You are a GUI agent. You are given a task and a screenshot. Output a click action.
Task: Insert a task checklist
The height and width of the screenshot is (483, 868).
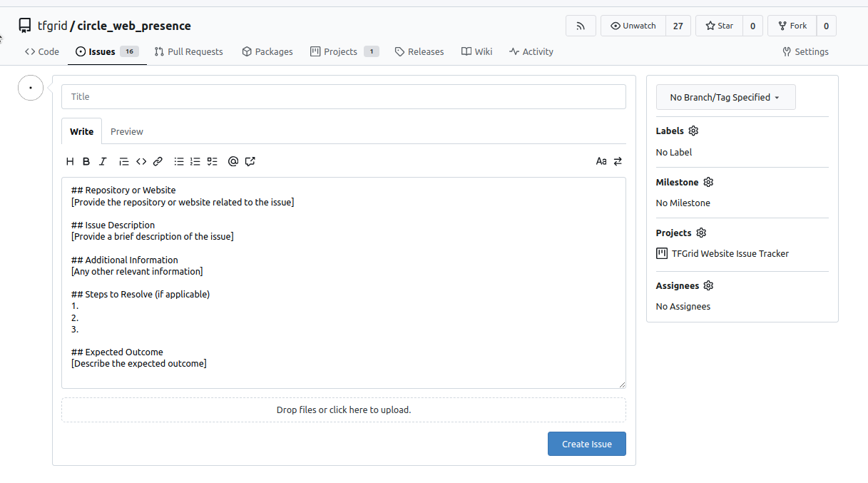pos(212,161)
